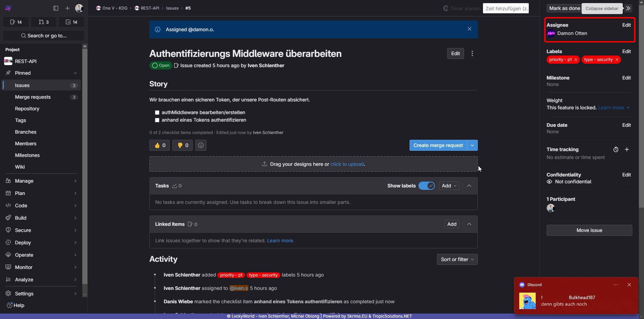Check anhand eines Tokens authentifizieren checkbox
644x319 pixels.
click(x=157, y=120)
